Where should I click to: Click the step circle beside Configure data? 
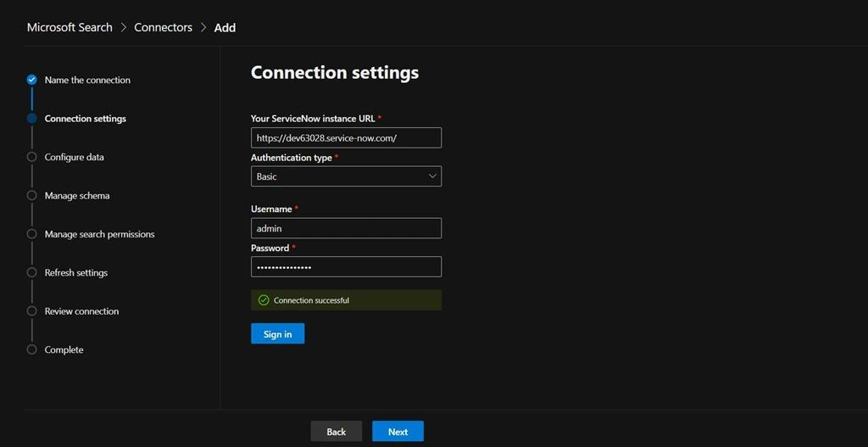tap(31, 157)
